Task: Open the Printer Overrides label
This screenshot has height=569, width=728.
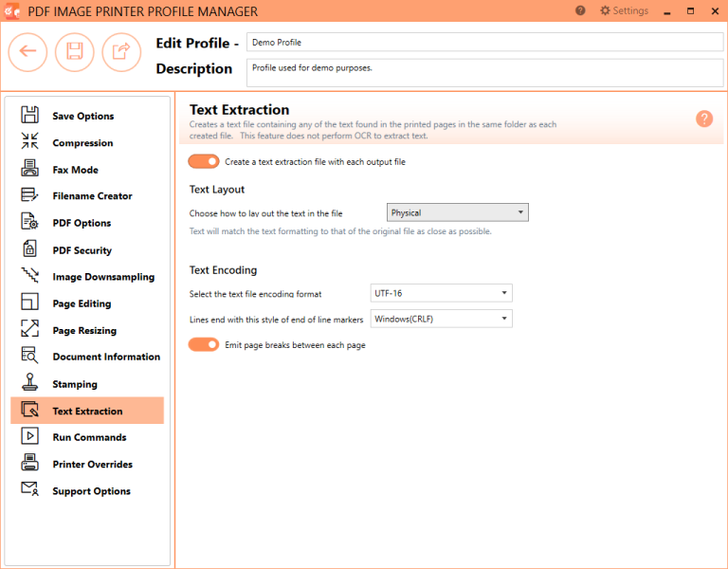Action: (92, 465)
